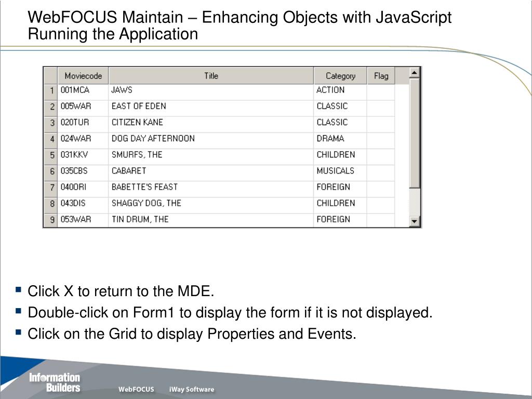
Task: Click the 043DIS moviecode cell
Action: (83, 205)
